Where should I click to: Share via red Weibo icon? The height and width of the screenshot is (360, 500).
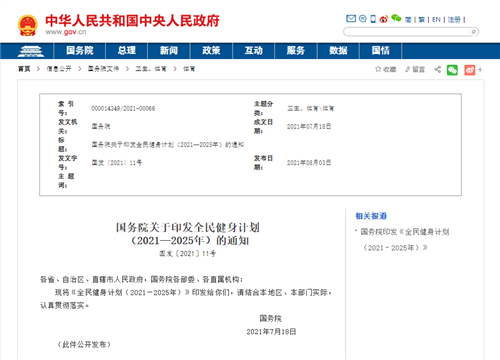470,70
